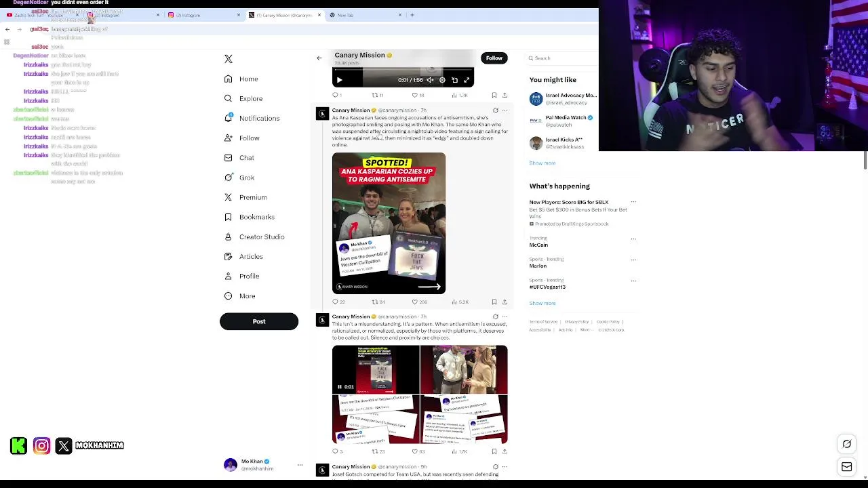Open Pal Media Watch suggested profile
Viewport: 868px width, 488px height.
click(x=561, y=121)
